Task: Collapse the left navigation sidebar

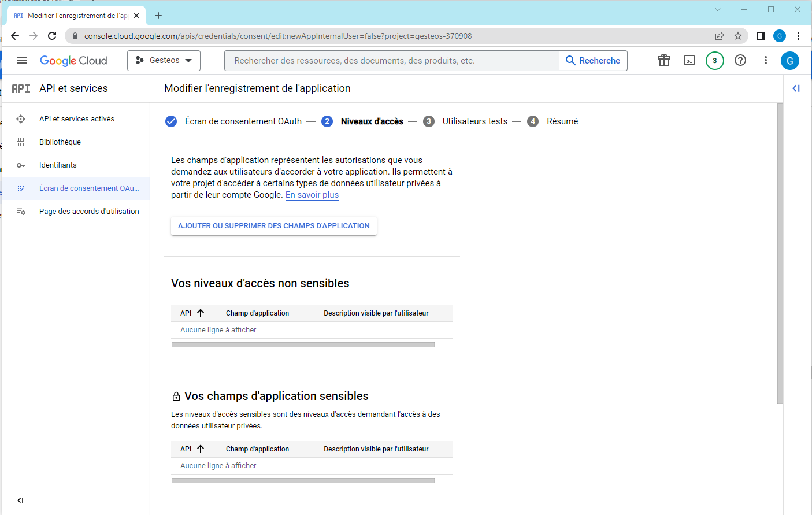Action: point(20,501)
